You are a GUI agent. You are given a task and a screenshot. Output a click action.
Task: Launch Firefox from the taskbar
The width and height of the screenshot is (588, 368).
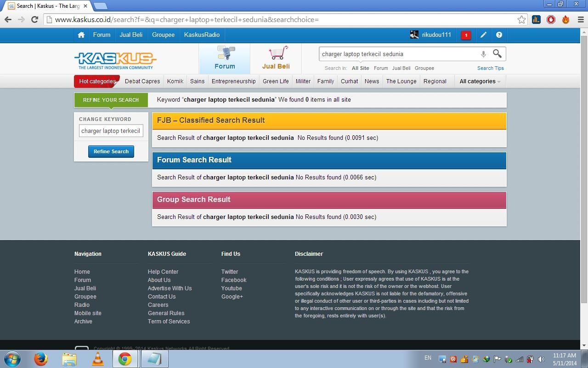click(x=41, y=359)
